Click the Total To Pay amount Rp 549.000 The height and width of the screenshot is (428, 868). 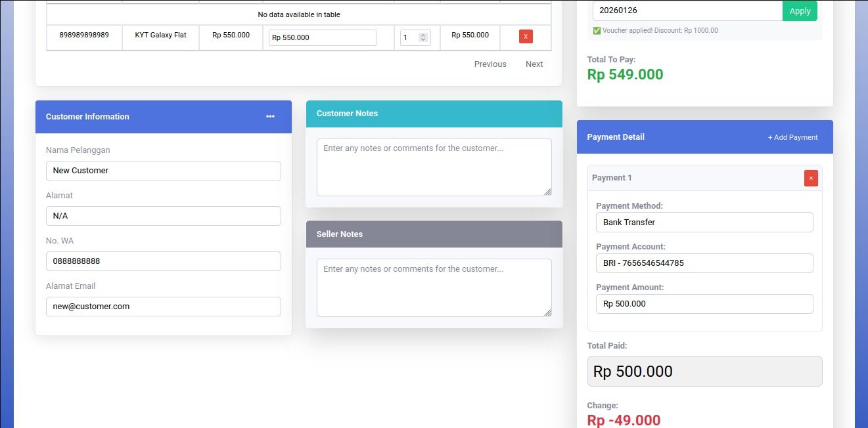click(625, 74)
